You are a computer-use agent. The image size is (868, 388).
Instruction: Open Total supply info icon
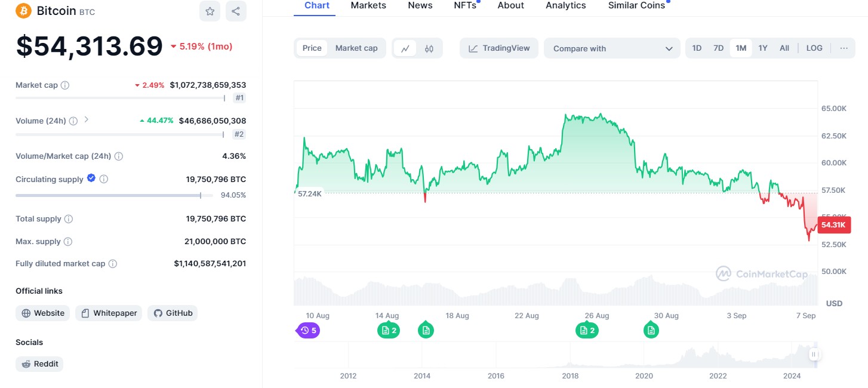[69, 219]
